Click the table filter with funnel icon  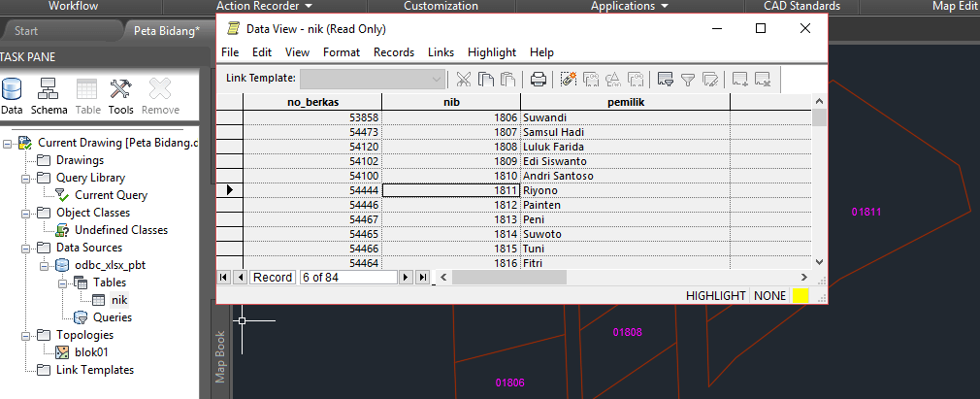[x=666, y=80]
